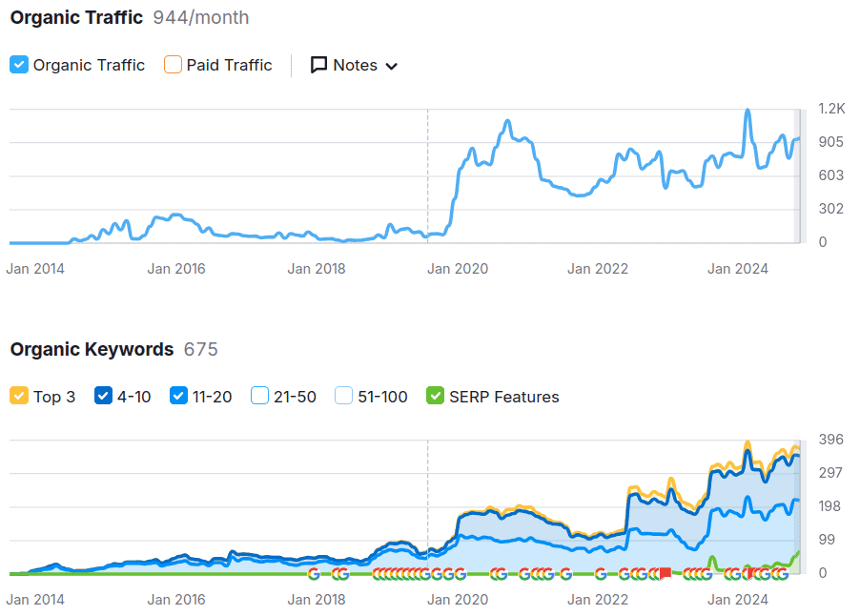This screenshot has width=860, height=616.
Task: Click the Organic Keywords heading
Action: click(92, 349)
